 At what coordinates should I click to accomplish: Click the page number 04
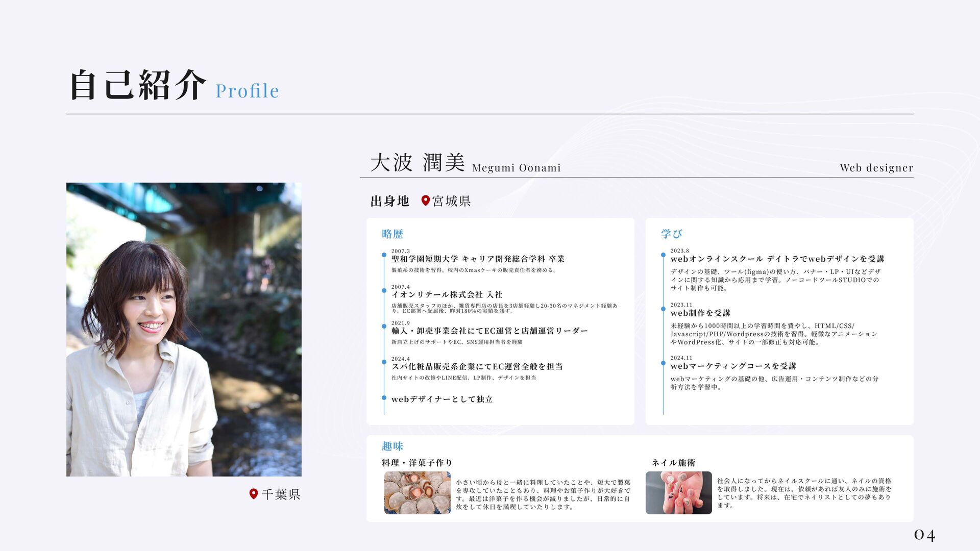click(x=924, y=535)
